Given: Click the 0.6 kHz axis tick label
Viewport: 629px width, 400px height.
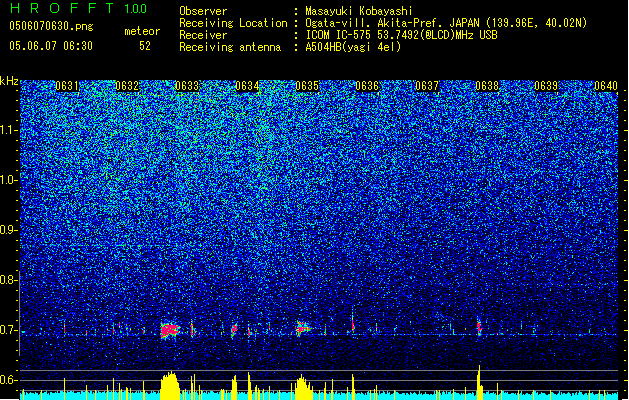Looking at the screenshot, I should click(x=9, y=380).
